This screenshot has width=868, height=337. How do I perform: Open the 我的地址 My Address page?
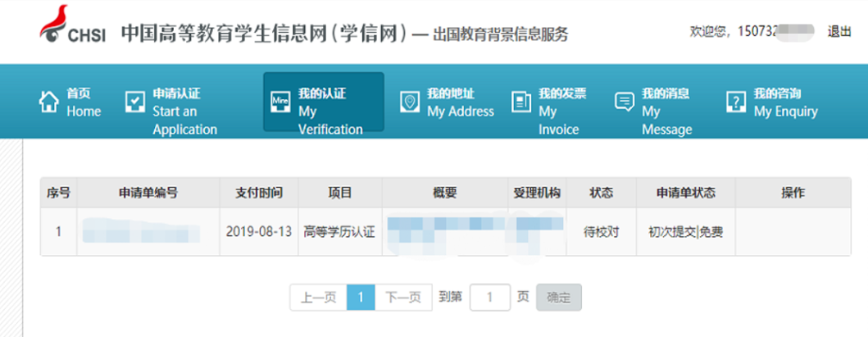pos(460,102)
